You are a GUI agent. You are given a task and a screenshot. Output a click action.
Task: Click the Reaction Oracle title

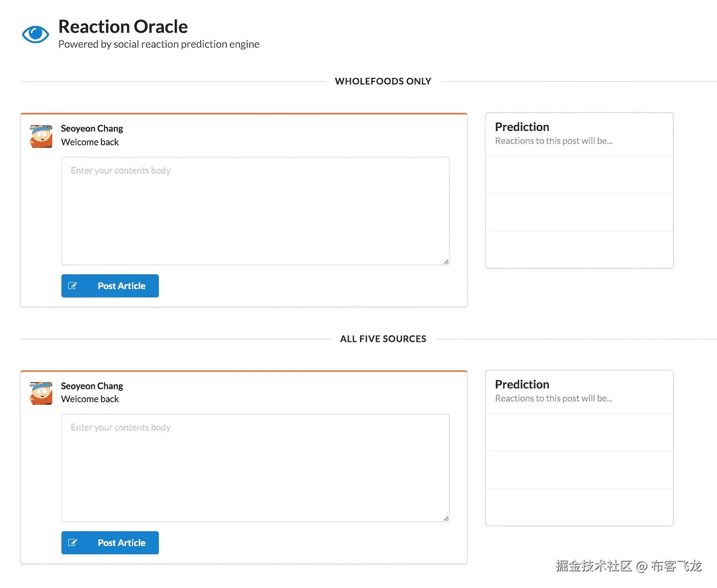pyautogui.click(x=123, y=27)
